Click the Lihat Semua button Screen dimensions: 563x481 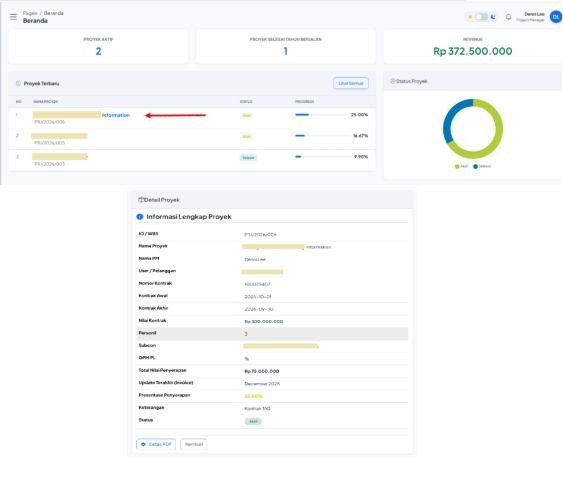pos(350,83)
